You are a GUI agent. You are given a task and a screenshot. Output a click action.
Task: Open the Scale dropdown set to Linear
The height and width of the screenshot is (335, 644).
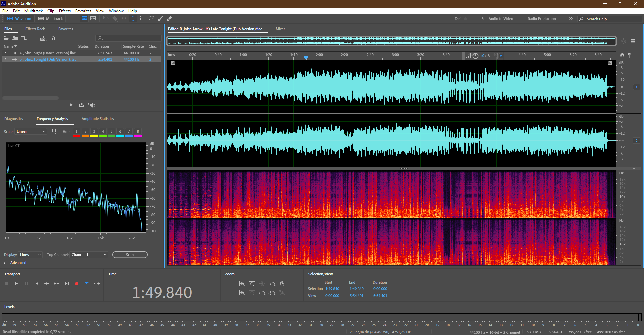(31, 132)
